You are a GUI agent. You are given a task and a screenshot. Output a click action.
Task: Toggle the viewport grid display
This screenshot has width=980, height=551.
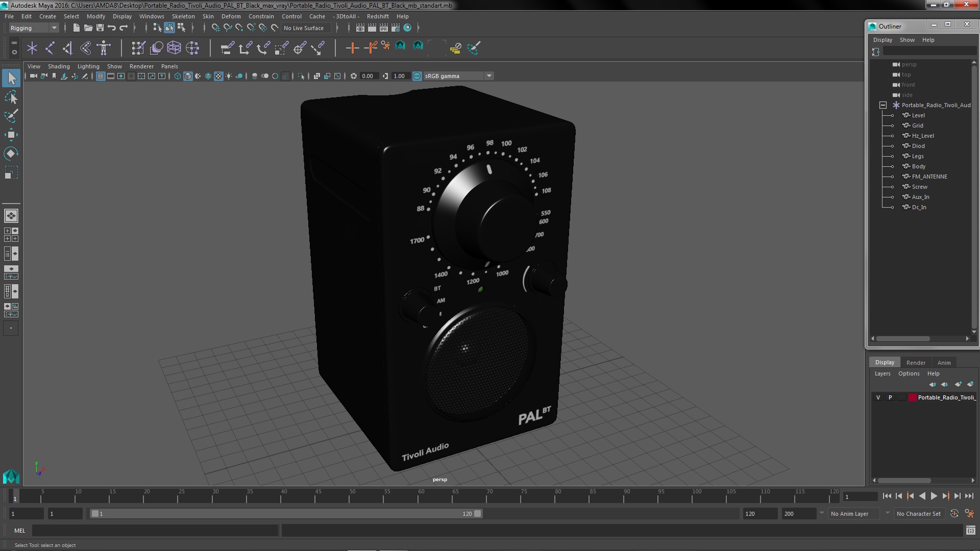[101, 76]
